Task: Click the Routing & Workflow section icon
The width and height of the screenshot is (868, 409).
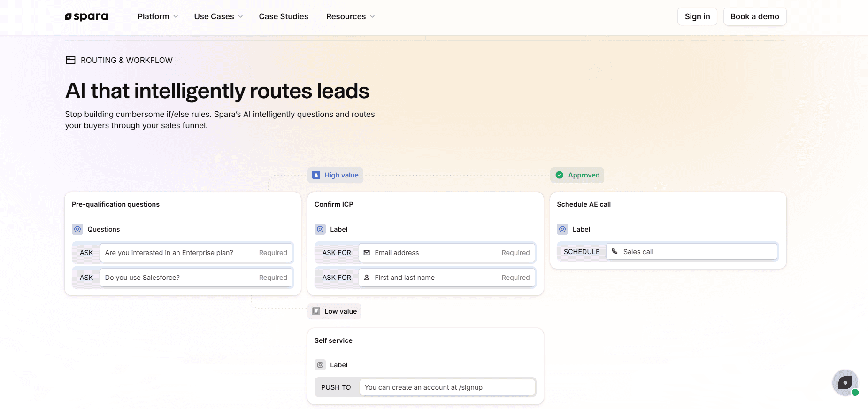Action: pyautogui.click(x=70, y=60)
